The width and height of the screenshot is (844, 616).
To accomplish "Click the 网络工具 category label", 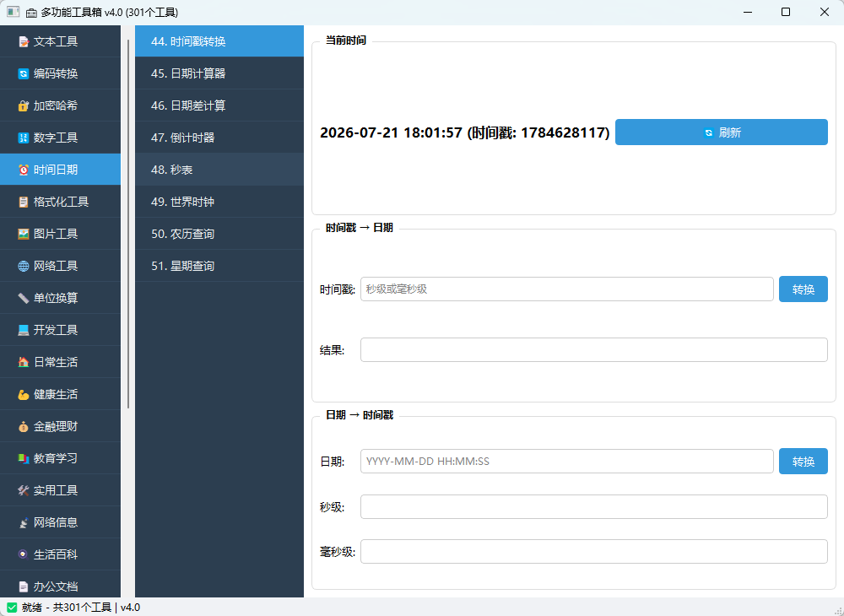I will click(56, 266).
